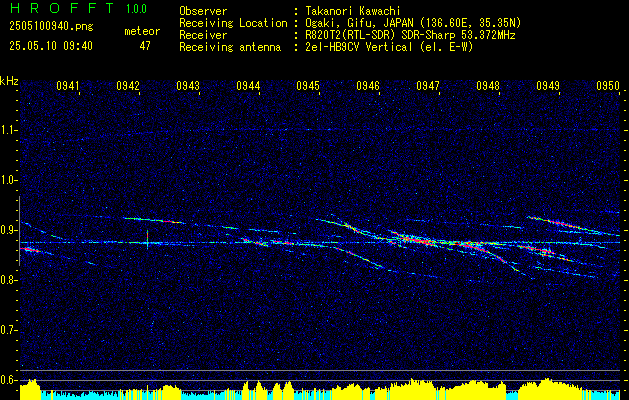Image resolution: width=629 pixels, height=400 pixels.
Task: Click frequency label 0.6
Action: pyautogui.click(x=9, y=380)
